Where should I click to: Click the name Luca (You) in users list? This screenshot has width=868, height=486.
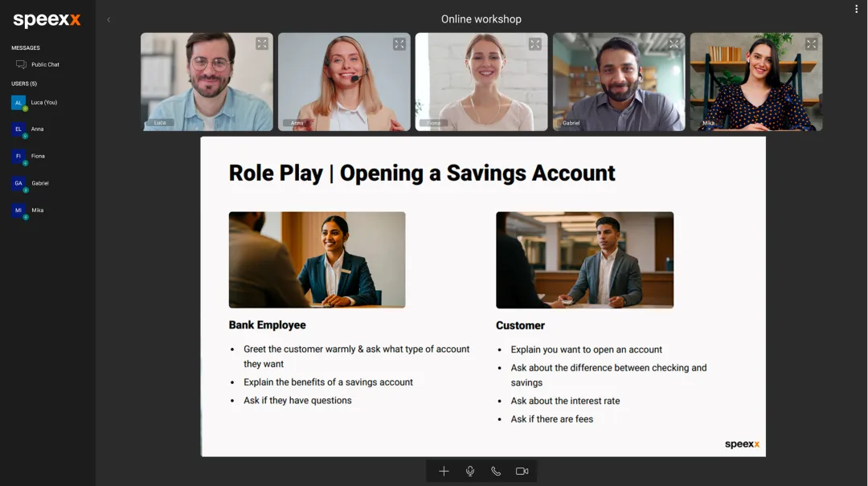(44, 102)
